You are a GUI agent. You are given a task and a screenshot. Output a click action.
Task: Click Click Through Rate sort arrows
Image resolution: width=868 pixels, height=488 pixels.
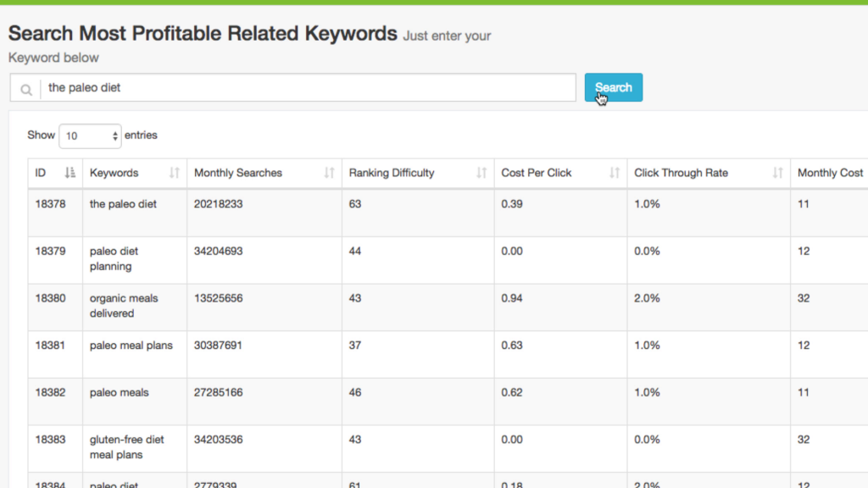coord(777,173)
